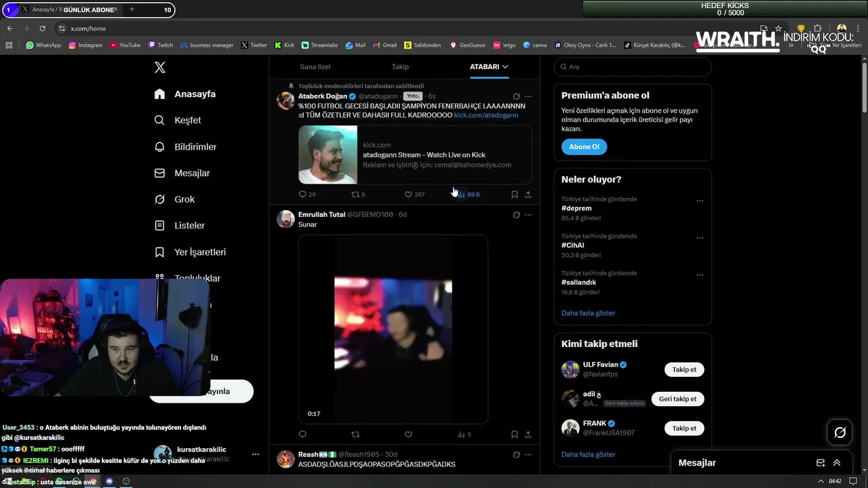Screen dimensions: 868x488
Task: Follow ULF Favian with Takip et
Action: [684, 369]
